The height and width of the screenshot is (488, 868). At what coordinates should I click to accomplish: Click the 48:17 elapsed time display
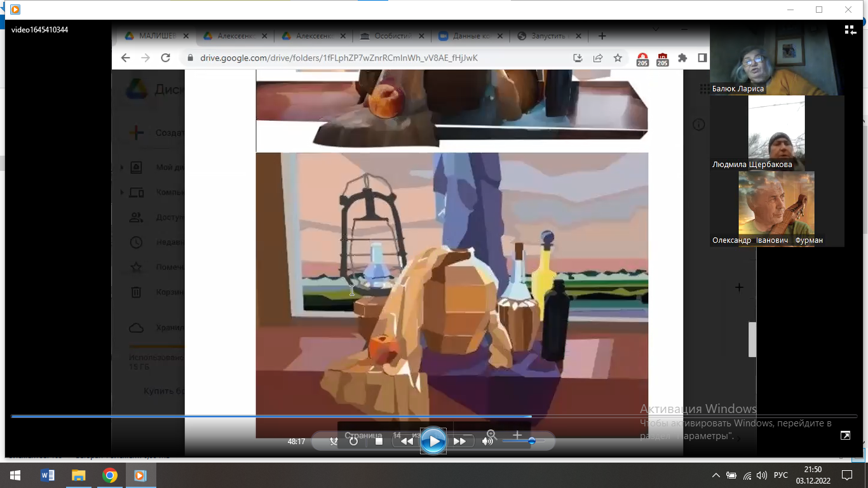point(296,442)
